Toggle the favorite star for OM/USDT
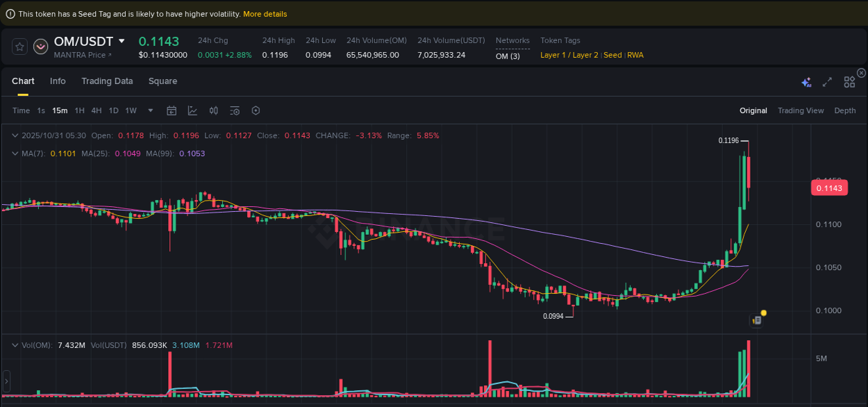This screenshot has height=407, width=868. coord(19,47)
